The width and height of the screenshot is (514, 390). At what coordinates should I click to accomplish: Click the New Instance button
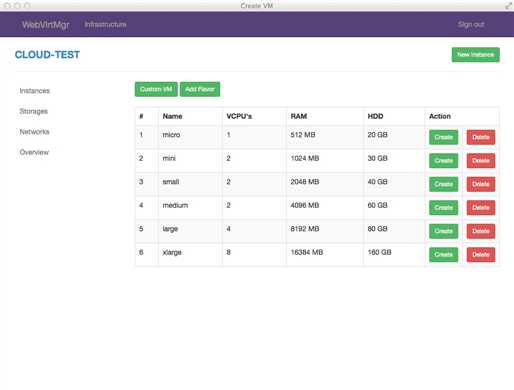[475, 55]
